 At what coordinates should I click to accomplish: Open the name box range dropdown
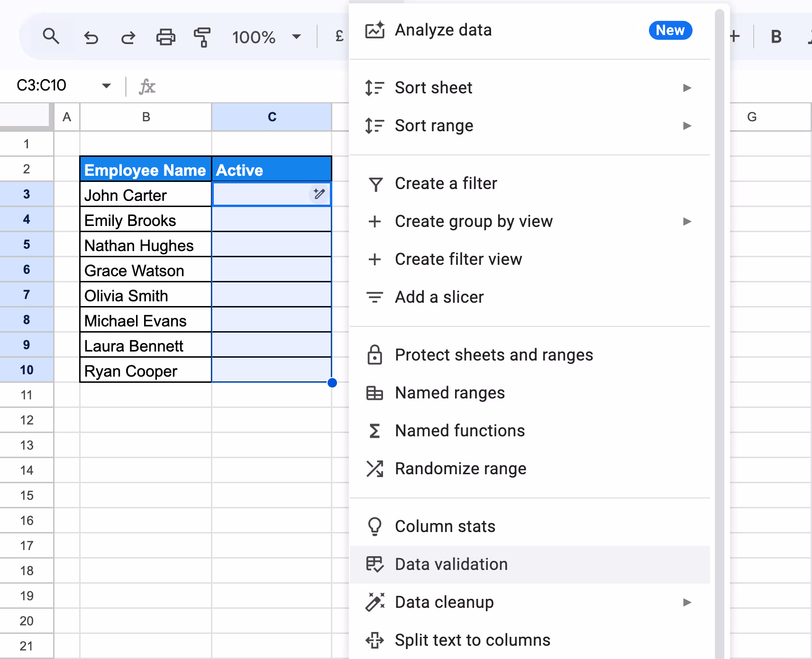click(106, 86)
